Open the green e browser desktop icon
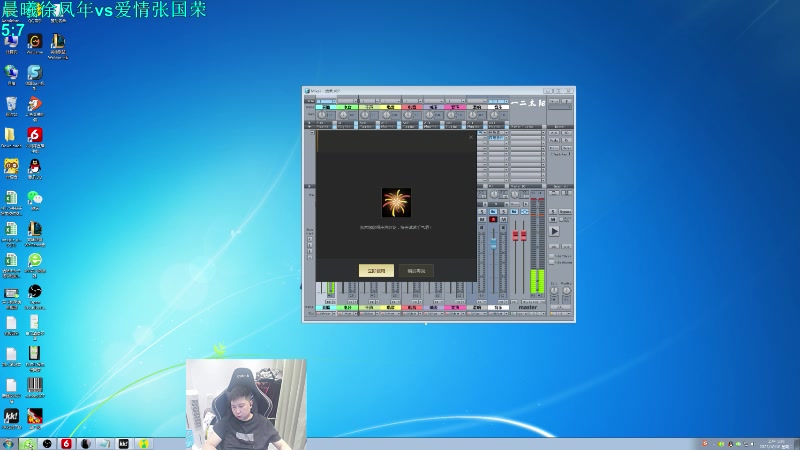 35,260
